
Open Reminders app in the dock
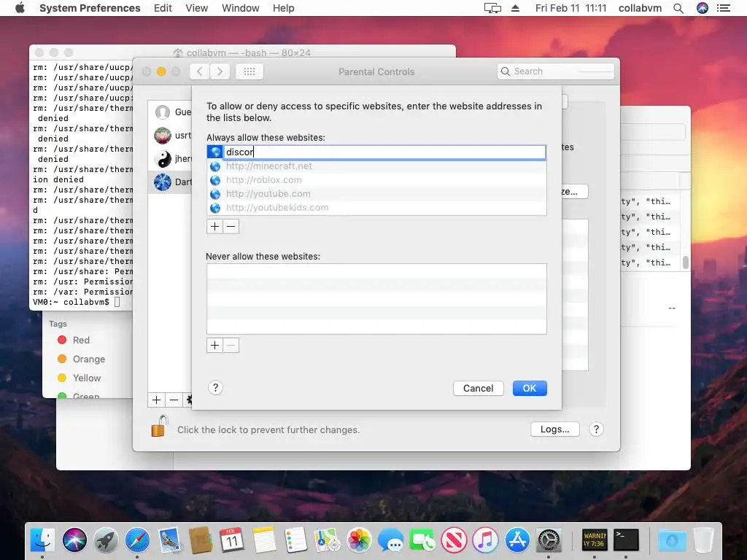[x=295, y=540]
